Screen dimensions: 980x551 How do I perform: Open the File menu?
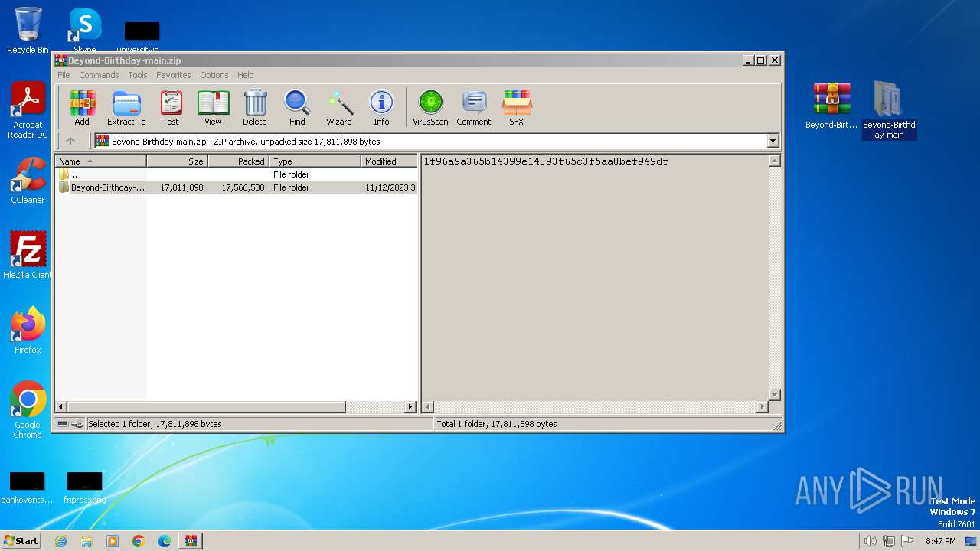pos(64,75)
